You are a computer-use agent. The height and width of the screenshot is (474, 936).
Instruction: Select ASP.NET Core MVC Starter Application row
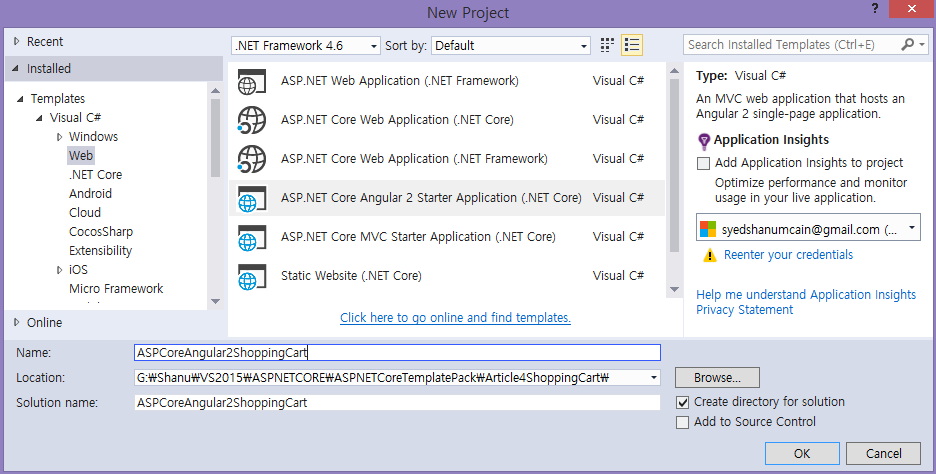[x=447, y=237]
